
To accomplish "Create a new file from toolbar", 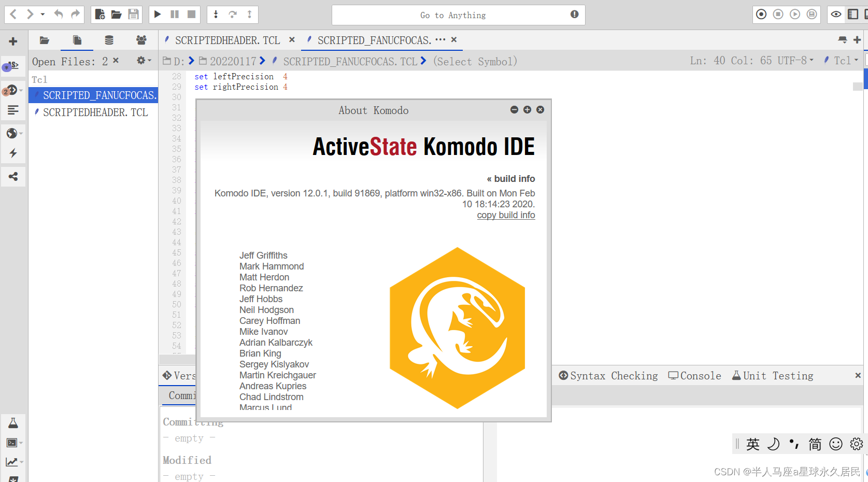I will click(x=100, y=15).
